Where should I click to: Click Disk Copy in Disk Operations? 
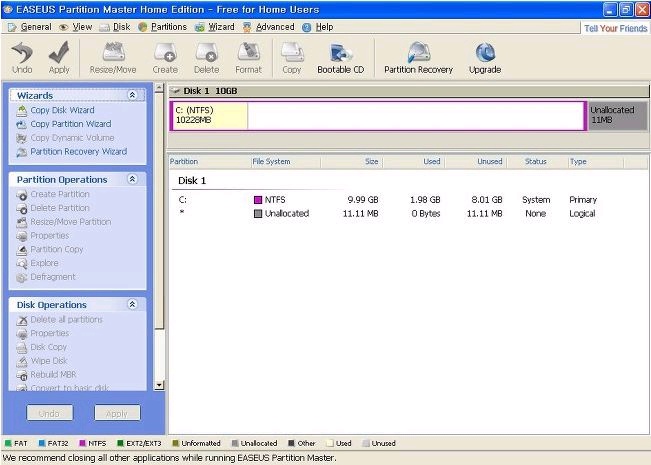[48, 347]
